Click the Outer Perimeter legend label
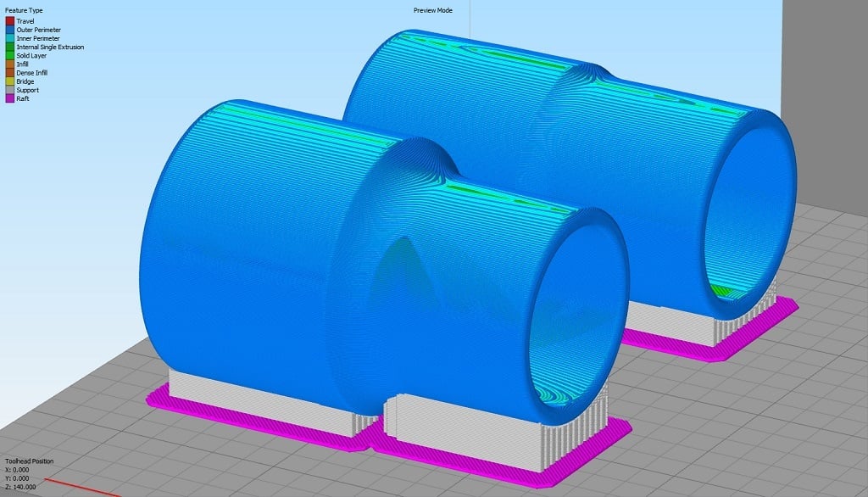 pos(39,30)
